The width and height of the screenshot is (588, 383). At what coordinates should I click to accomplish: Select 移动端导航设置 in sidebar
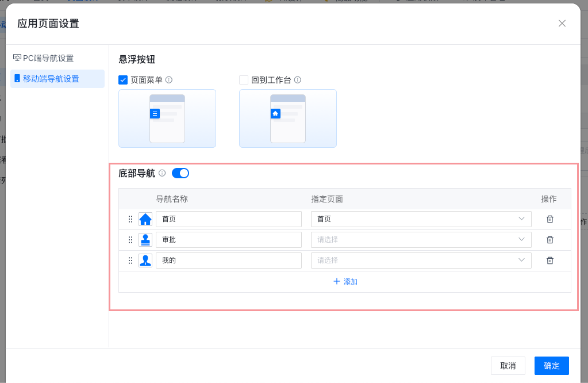pos(51,79)
